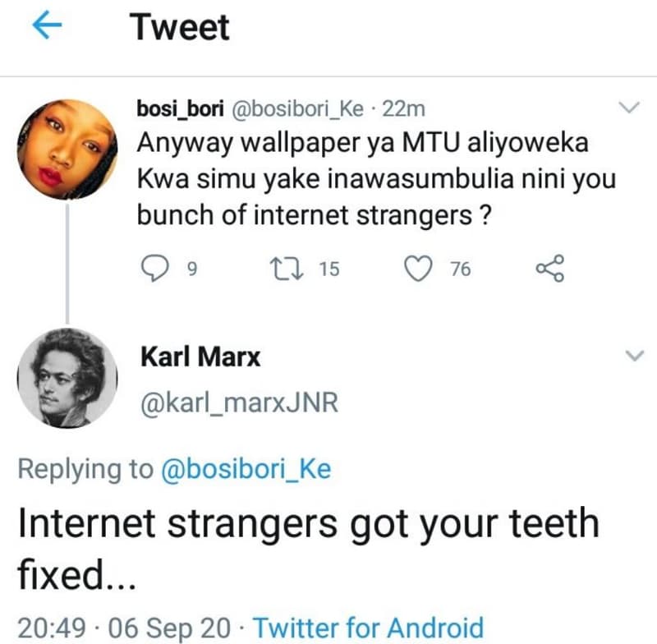Select the Karl Marx display name
657x644 pixels.
tap(200, 358)
